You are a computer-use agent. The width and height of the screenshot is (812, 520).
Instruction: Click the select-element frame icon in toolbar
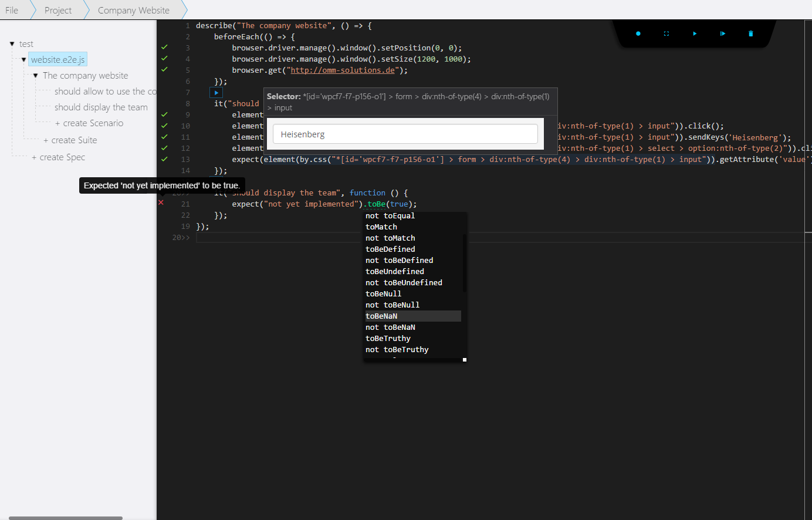pos(666,33)
